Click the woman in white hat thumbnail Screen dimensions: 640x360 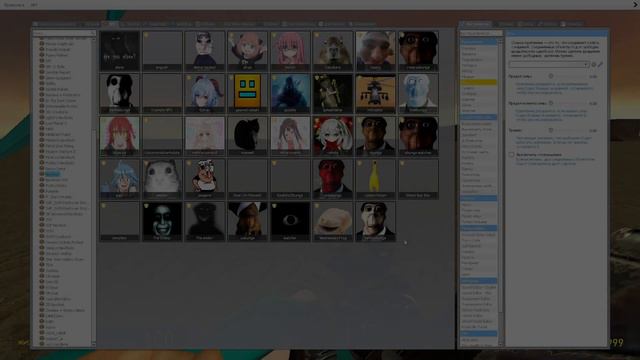(x=247, y=221)
